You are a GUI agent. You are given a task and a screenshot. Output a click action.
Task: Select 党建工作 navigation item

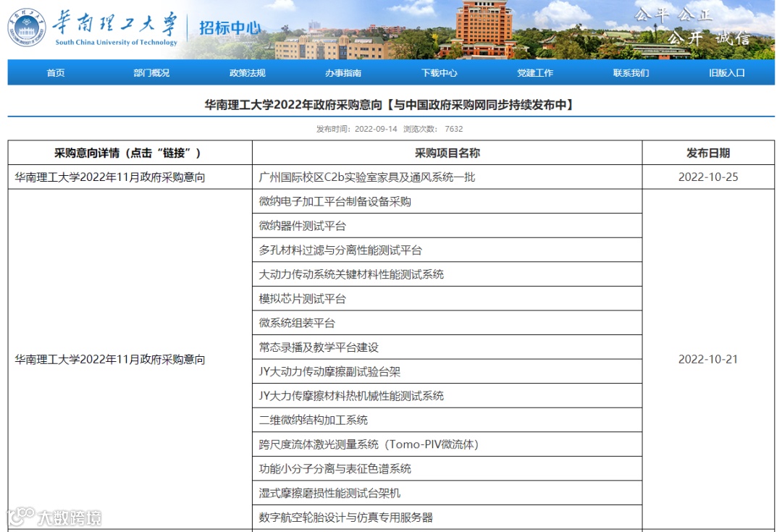pos(535,73)
